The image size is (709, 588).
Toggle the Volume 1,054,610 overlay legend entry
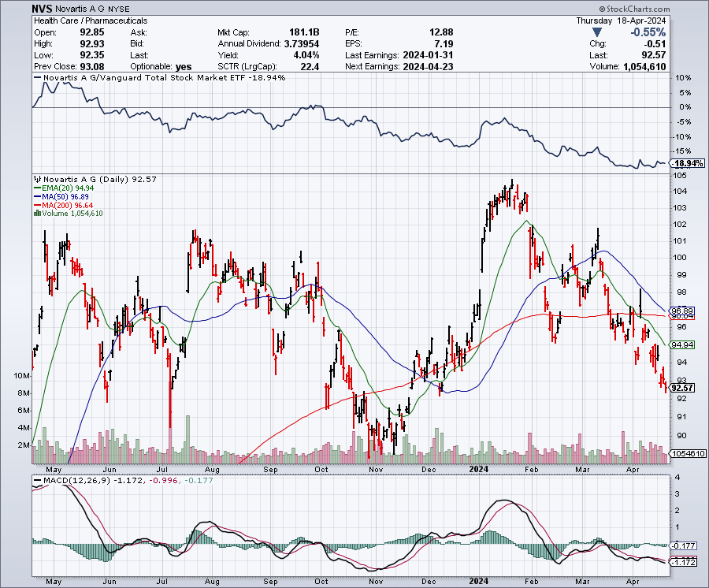[x=71, y=214]
